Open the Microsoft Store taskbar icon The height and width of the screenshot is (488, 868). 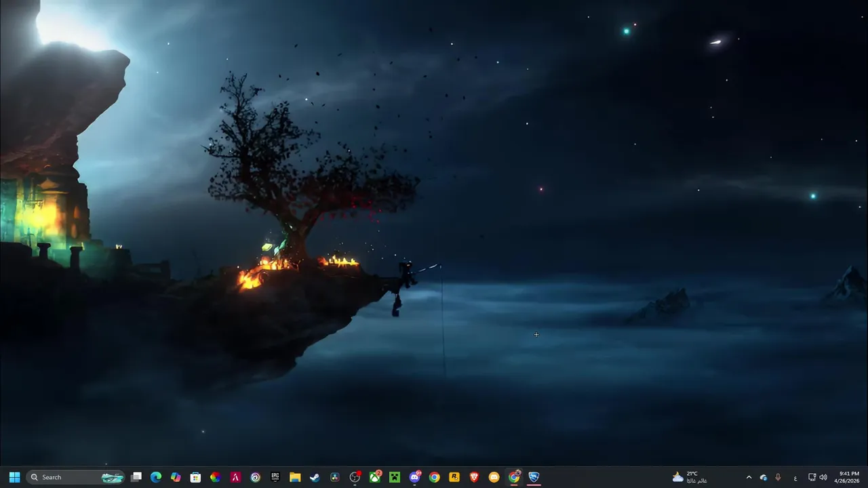tap(195, 477)
